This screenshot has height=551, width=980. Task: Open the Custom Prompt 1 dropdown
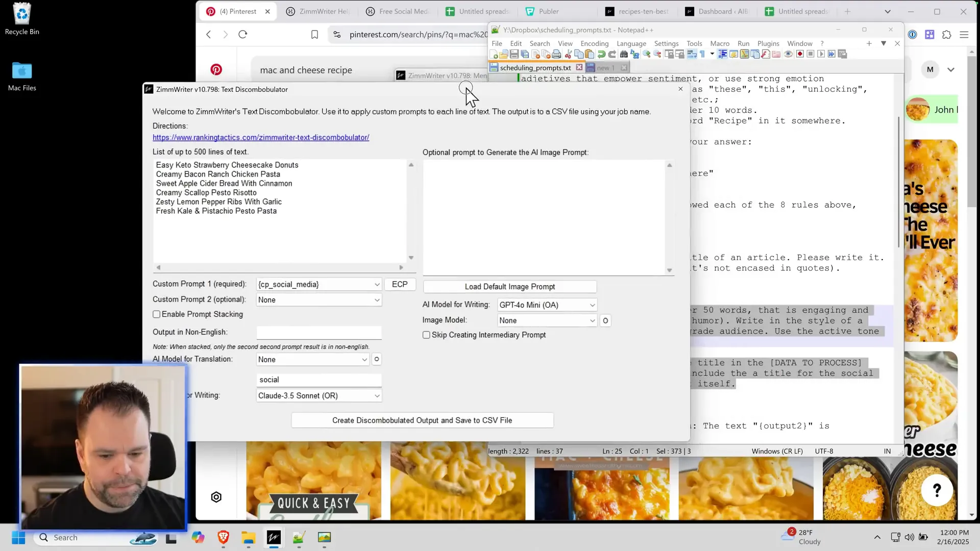tap(319, 284)
